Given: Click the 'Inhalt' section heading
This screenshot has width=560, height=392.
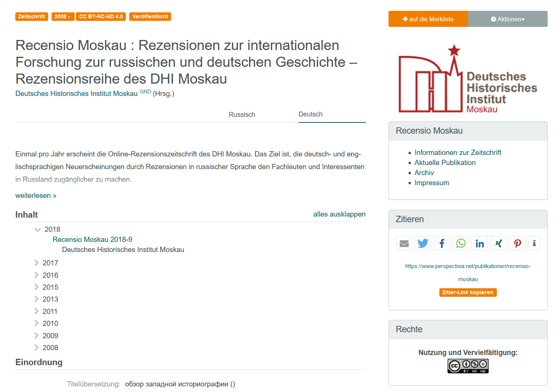Looking at the screenshot, I should pyautogui.click(x=27, y=215).
